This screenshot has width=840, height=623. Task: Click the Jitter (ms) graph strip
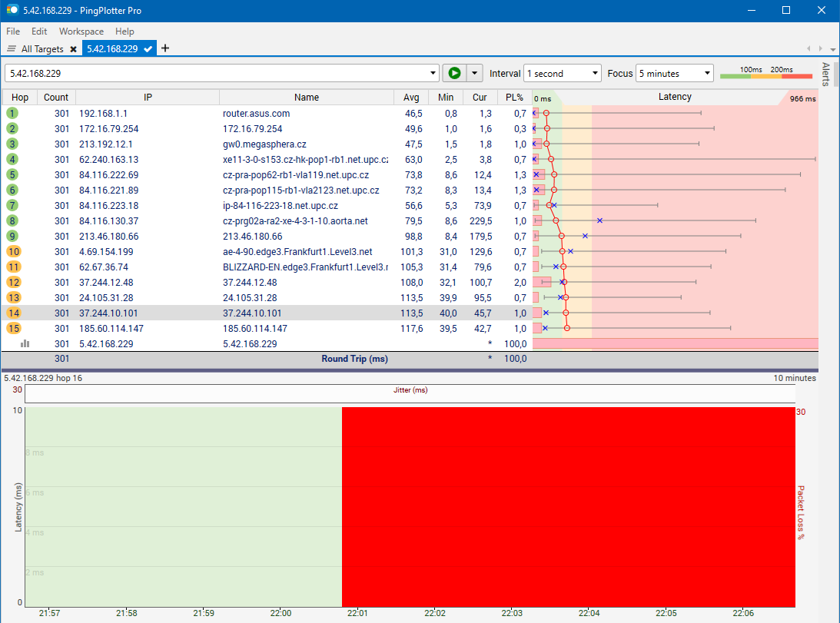point(410,394)
